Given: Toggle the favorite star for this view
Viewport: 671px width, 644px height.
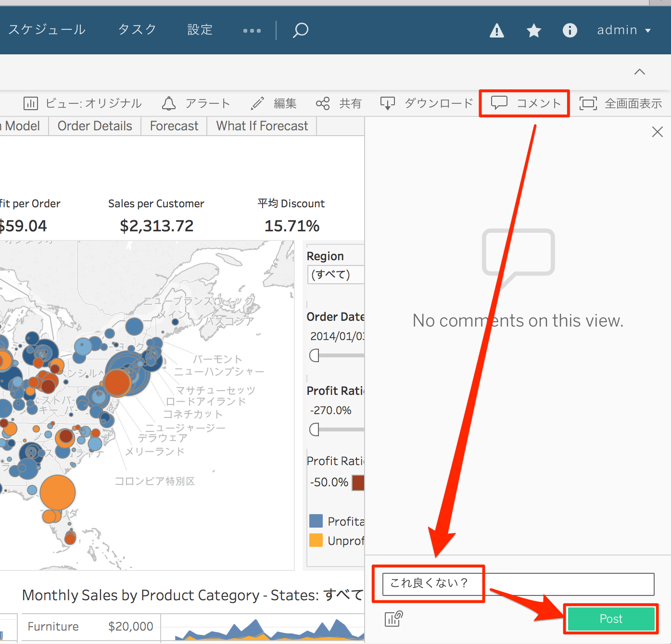Looking at the screenshot, I should [x=533, y=30].
